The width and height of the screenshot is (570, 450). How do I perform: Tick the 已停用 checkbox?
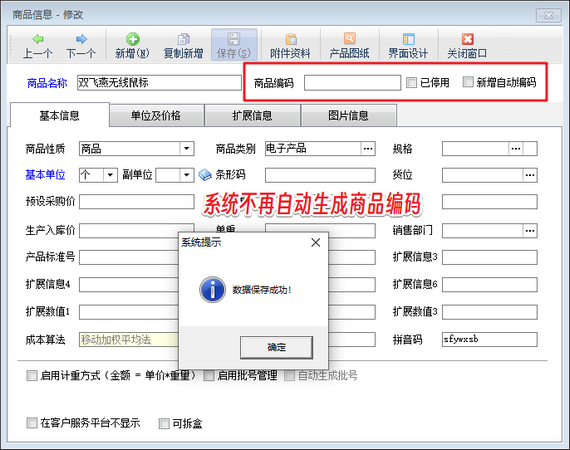pyautogui.click(x=411, y=83)
